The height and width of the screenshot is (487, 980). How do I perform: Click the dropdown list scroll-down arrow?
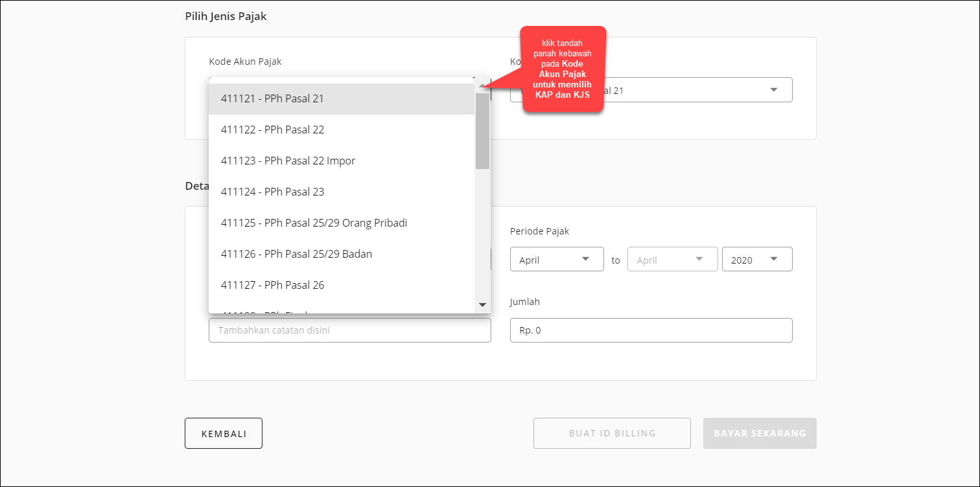coord(482,305)
